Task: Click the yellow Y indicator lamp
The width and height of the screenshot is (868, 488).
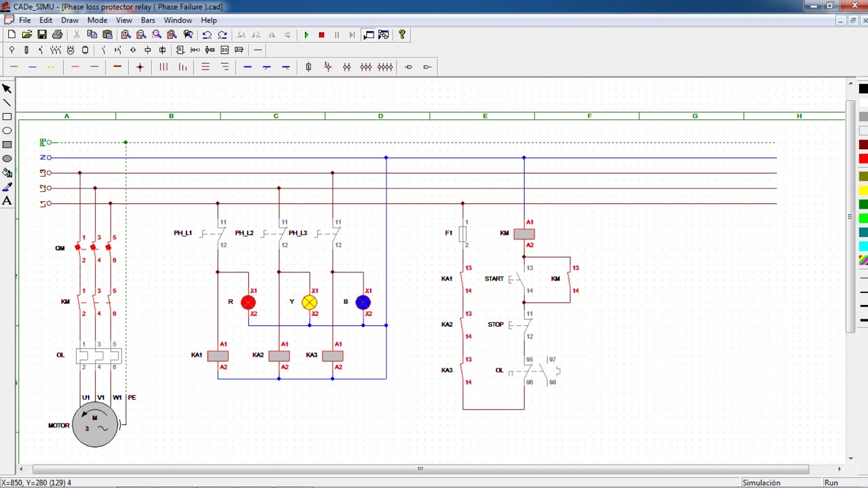Action: (x=309, y=303)
